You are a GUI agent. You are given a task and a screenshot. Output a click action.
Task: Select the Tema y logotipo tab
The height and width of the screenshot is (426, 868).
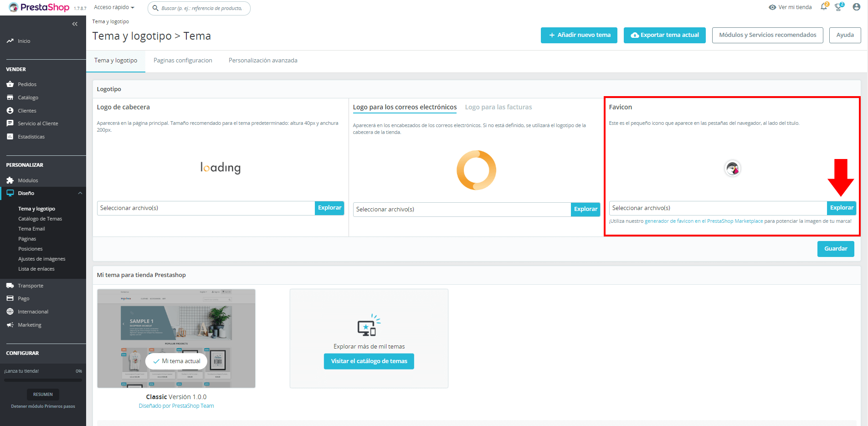tap(116, 61)
